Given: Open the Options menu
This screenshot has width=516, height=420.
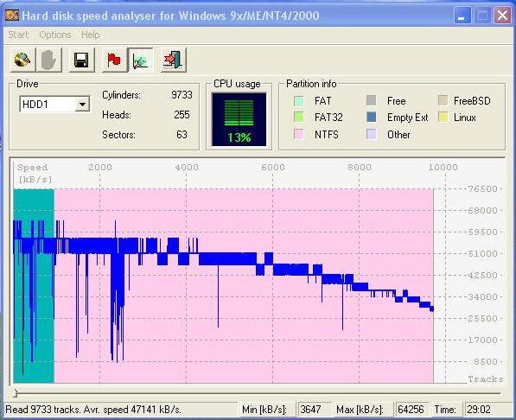Looking at the screenshot, I should coord(55,35).
